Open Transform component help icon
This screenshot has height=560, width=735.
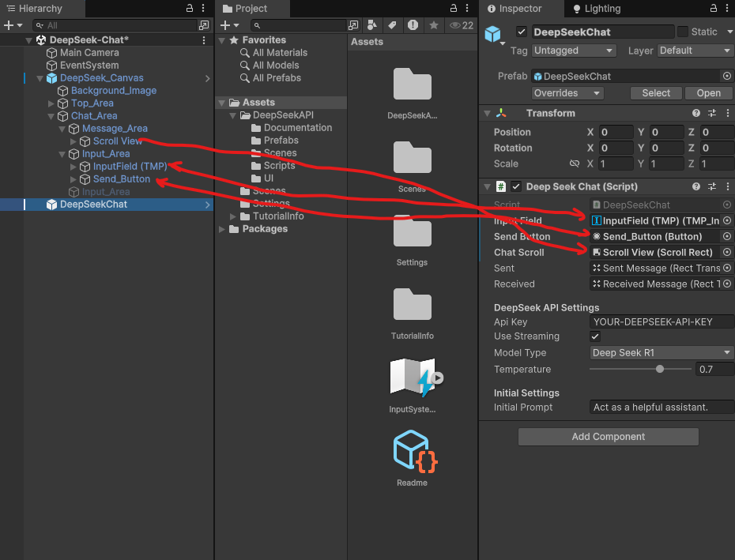tap(696, 113)
